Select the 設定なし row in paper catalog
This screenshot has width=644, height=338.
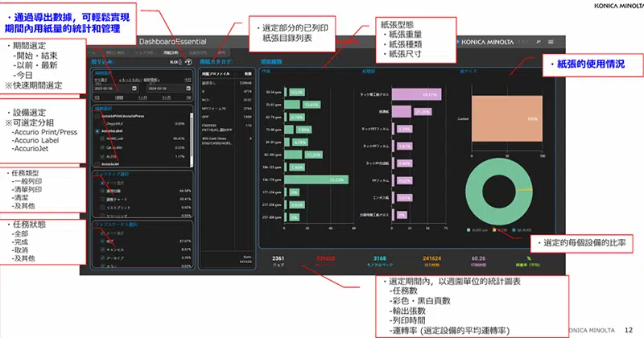pyautogui.click(x=227, y=83)
